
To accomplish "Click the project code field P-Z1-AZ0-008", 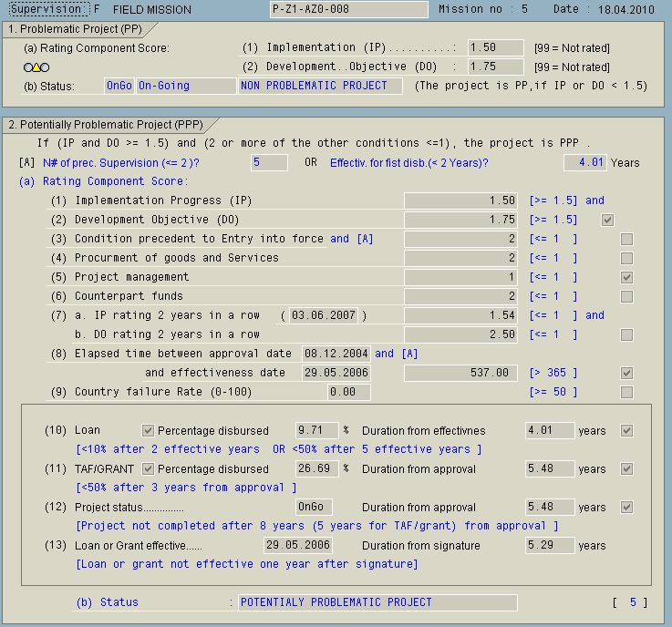I will coord(348,9).
